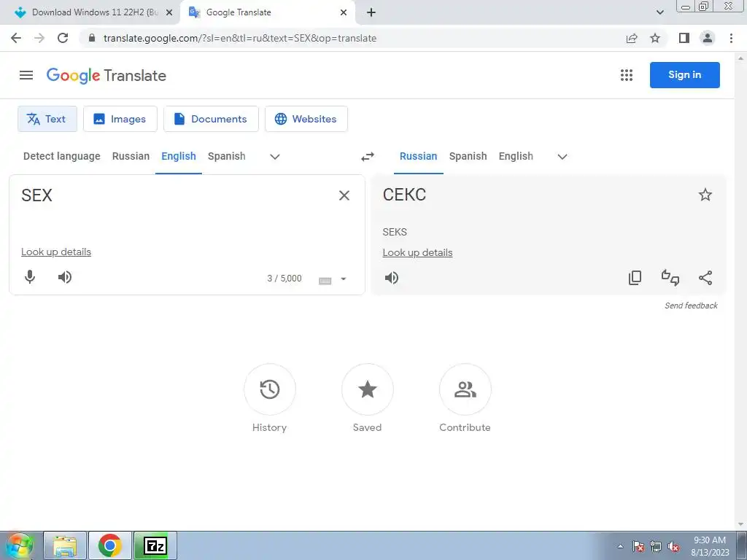Go forward in browser history
The width and height of the screenshot is (747, 560).
pos(39,38)
